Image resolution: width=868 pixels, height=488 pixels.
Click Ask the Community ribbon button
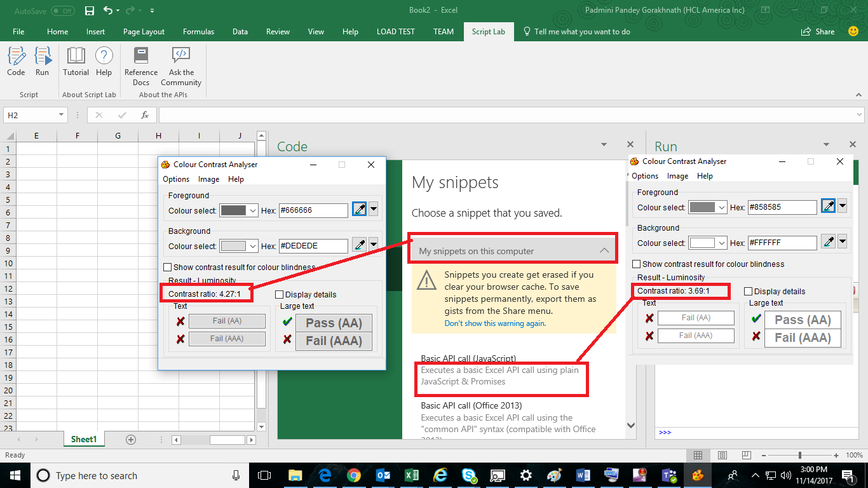[x=181, y=67]
